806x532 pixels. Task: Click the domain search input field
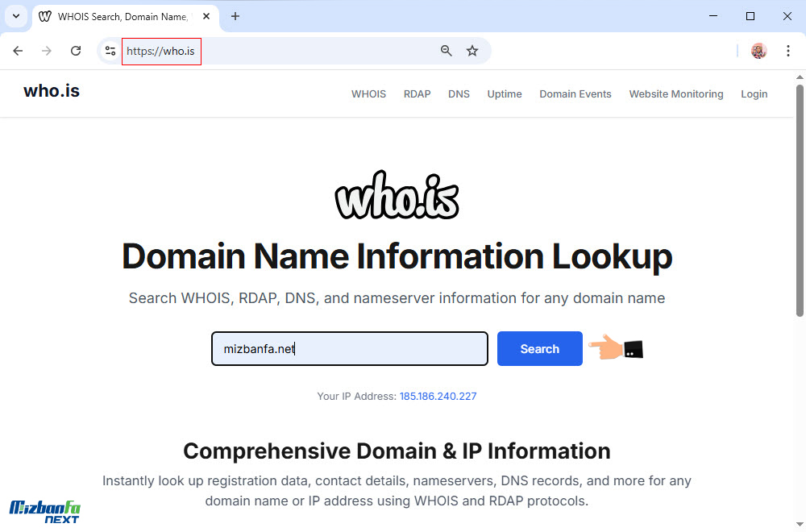[x=349, y=349]
